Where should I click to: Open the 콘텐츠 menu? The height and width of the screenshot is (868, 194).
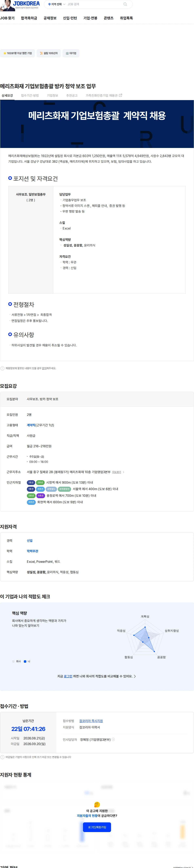[x=109, y=18]
